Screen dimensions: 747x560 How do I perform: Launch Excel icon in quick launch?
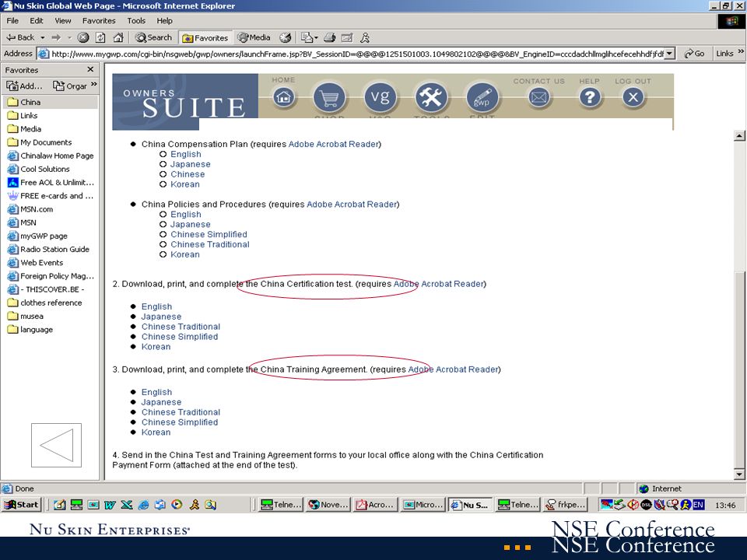pyautogui.click(x=126, y=505)
